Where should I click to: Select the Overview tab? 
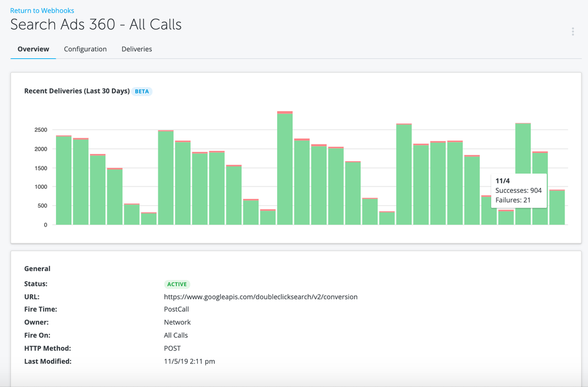(x=34, y=49)
